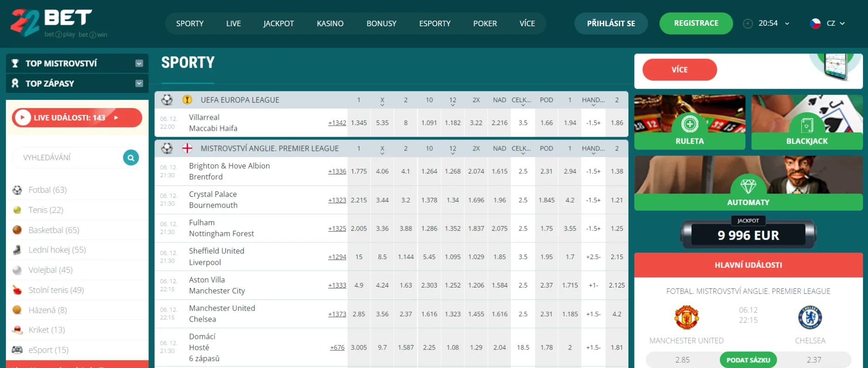The height and width of the screenshot is (368, 868).
Task: Open the Fulham vs Nottingham Forest match
Action: click(x=221, y=228)
